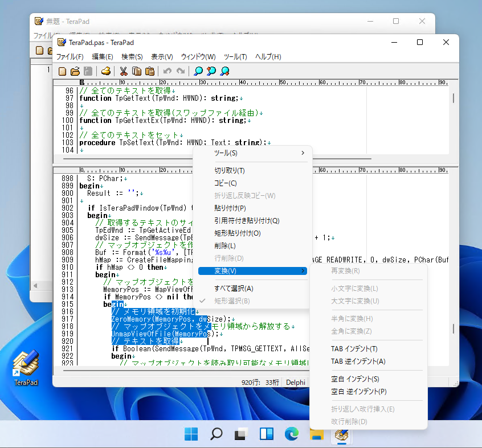This screenshot has width=482, height=448.
Task: Click the New file toolbar icon
Action: (x=63, y=71)
